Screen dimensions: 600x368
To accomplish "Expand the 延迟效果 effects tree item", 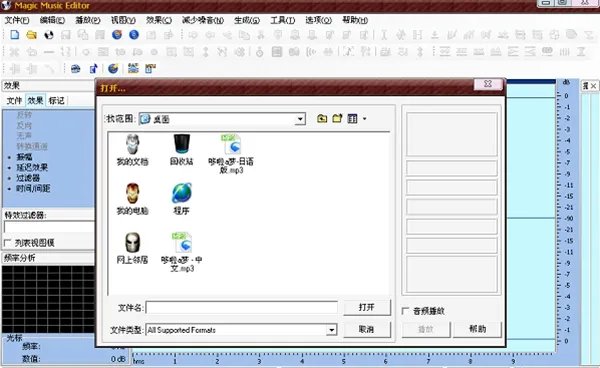I will (x=32, y=167).
